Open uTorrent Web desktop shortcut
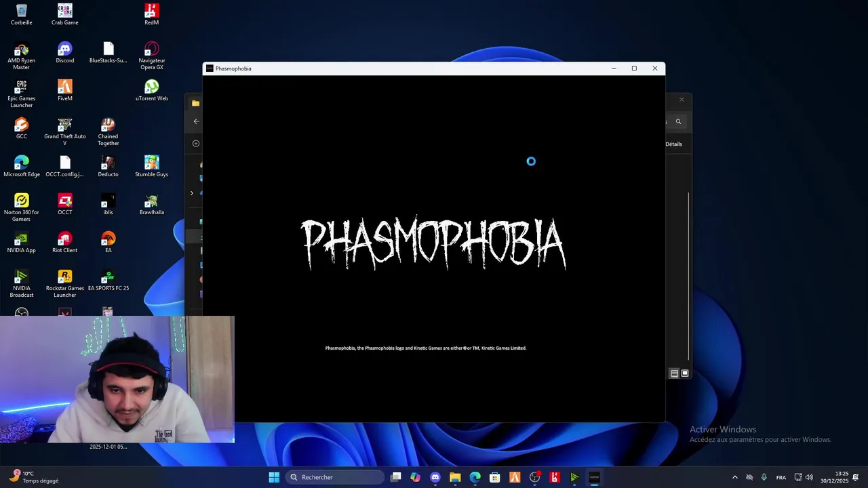The height and width of the screenshot is (488, 868). [151, 90]
